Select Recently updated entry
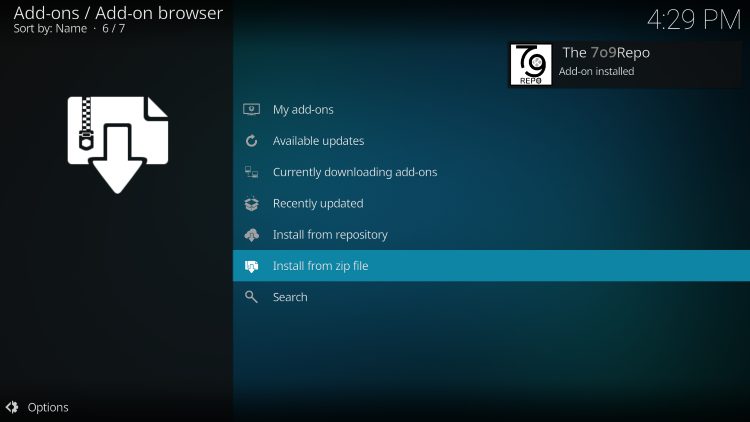This screenshot has height=422, width=750. tap(491, 203)
